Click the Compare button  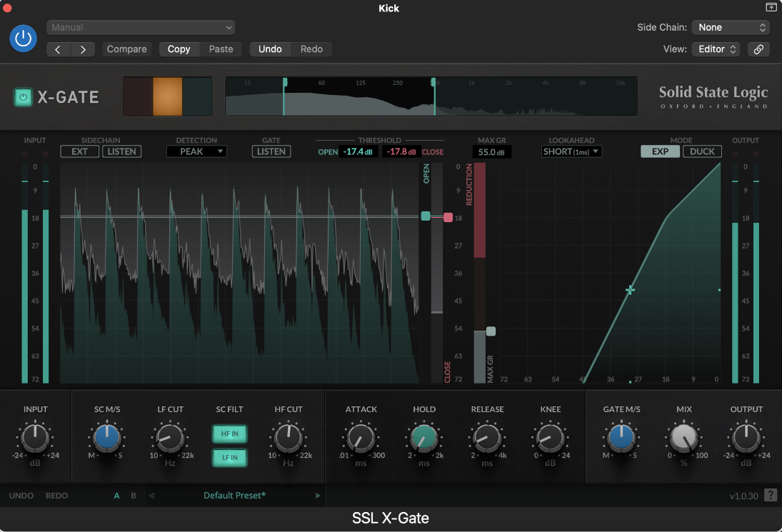(126, 49)
